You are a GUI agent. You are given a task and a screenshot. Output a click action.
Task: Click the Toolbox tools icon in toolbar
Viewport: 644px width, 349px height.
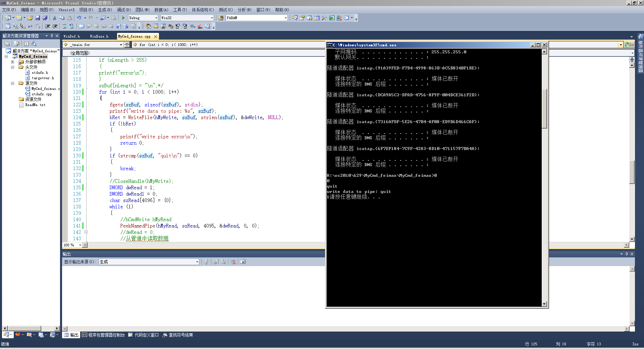point(324,18)
